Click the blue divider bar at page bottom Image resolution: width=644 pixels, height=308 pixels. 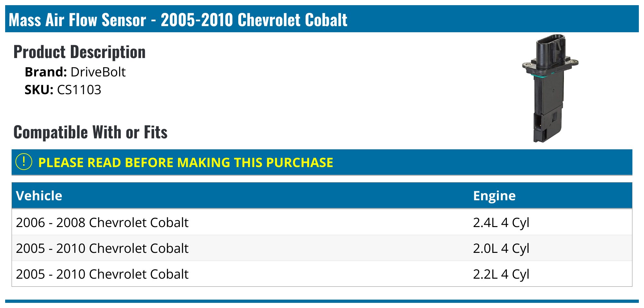click(322, 301)
